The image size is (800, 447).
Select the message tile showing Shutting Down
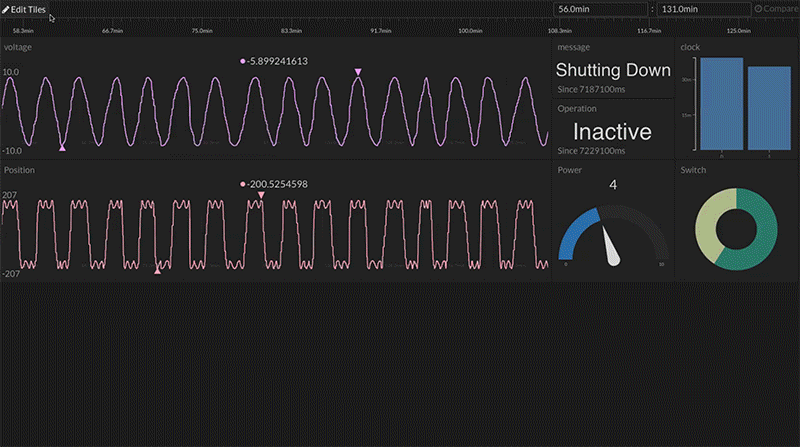click(x=613, y=70)
